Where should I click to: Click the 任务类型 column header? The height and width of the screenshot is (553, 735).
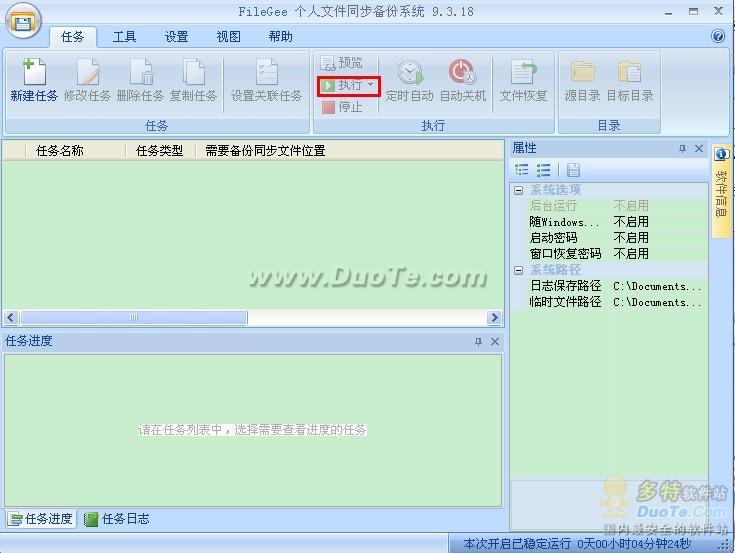point(160,150)
